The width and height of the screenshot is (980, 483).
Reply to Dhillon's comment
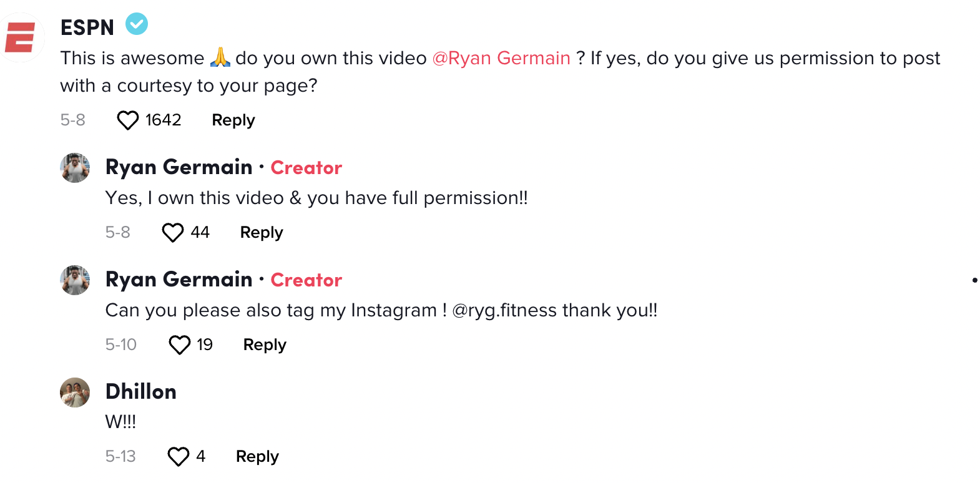pos(257,457)
